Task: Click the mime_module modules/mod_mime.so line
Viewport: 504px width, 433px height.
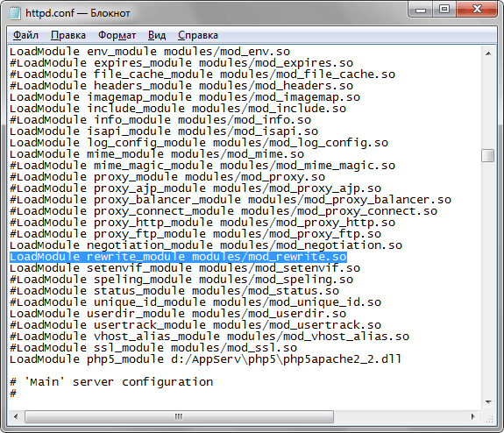Action: [x=157, y=154]
